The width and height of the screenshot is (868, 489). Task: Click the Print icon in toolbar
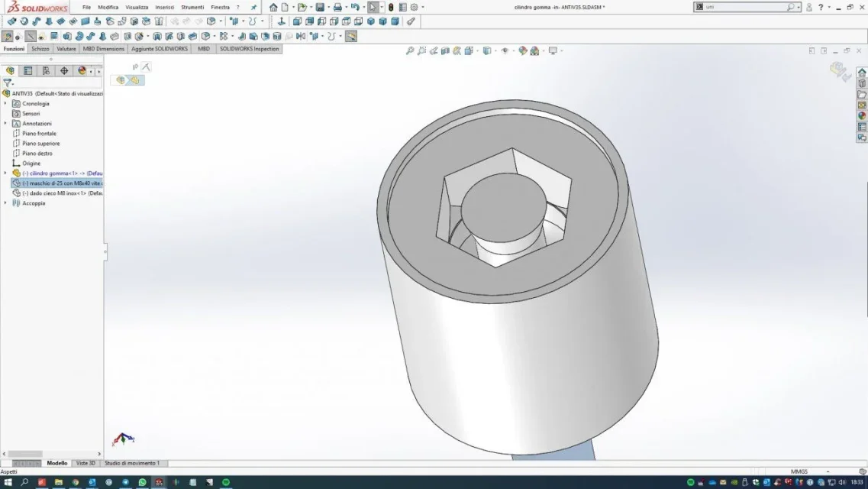click(337, 7)
